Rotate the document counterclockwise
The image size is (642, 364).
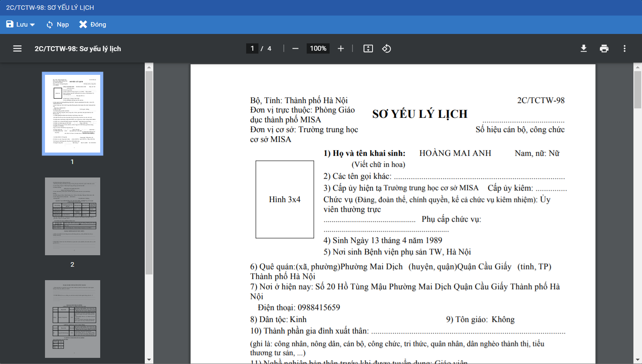pyautogui.click(x=386, y=49)
